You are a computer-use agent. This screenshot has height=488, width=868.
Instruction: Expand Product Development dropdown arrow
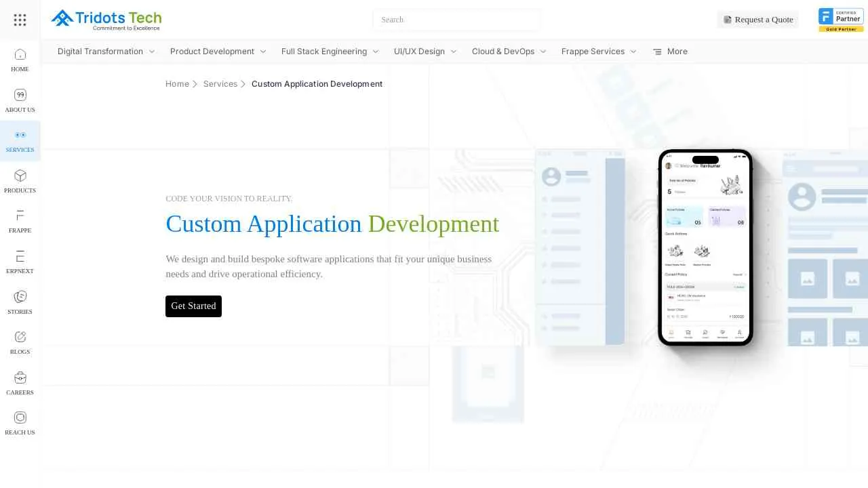pyautogui.click(x=263, y=52)
